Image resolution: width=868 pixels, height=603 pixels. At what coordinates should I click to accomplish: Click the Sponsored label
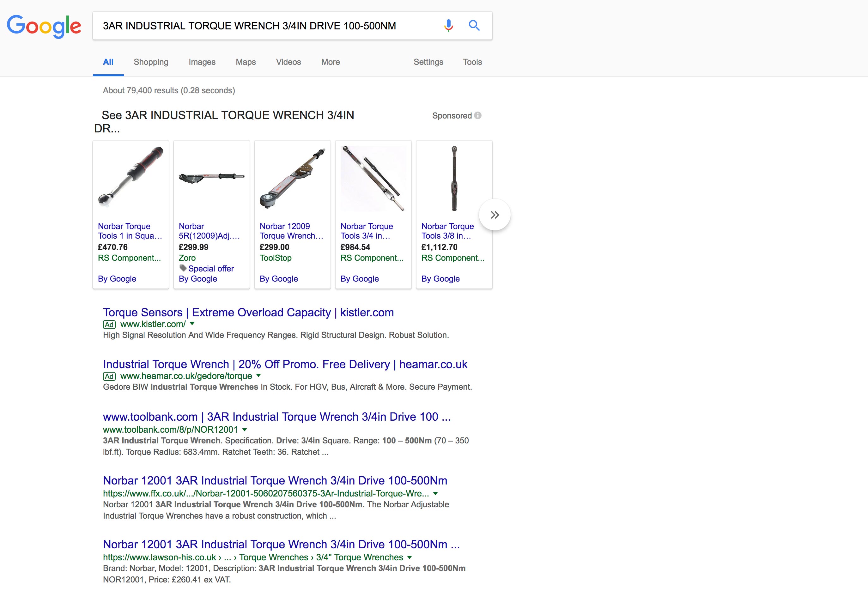point(452,116)
